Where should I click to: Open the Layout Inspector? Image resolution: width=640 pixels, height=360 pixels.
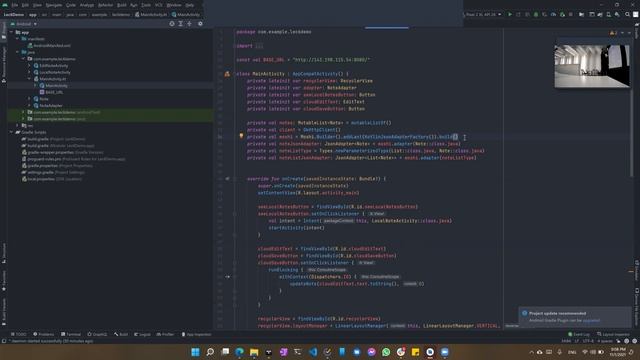613,334
